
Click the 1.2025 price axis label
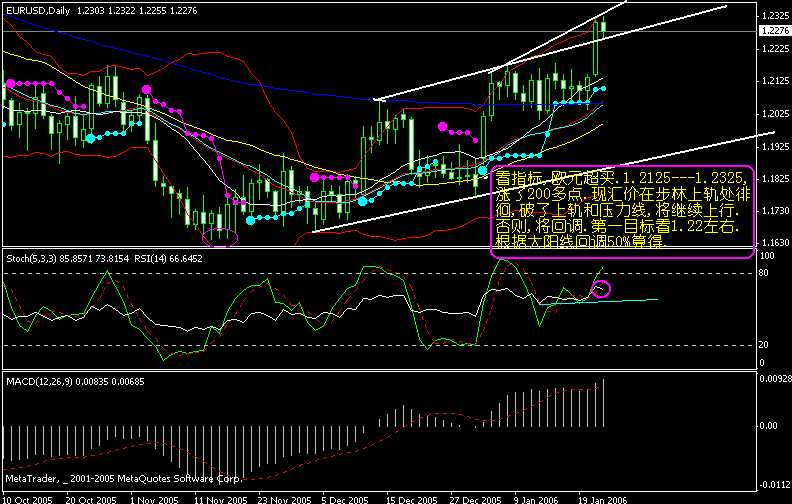coord(775,114)
